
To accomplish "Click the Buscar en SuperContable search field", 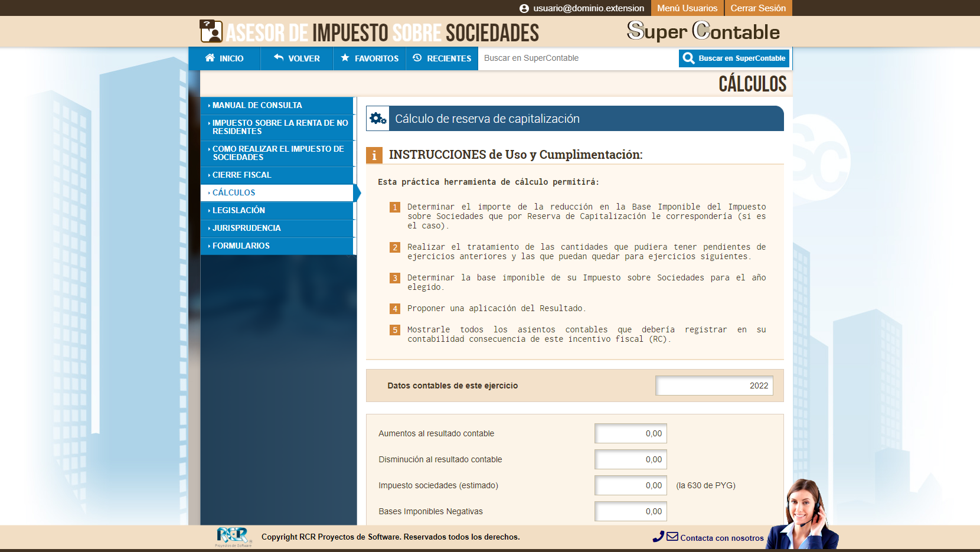I will pos(579,58).
